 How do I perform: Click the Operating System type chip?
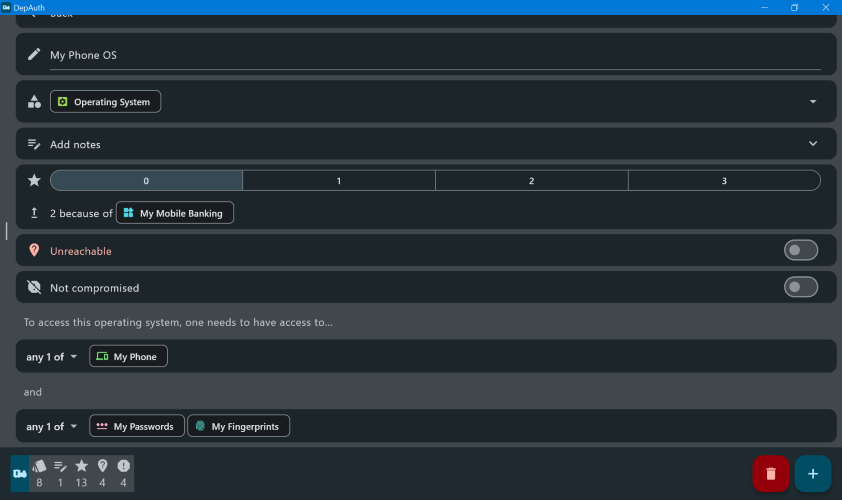(105, 102)
